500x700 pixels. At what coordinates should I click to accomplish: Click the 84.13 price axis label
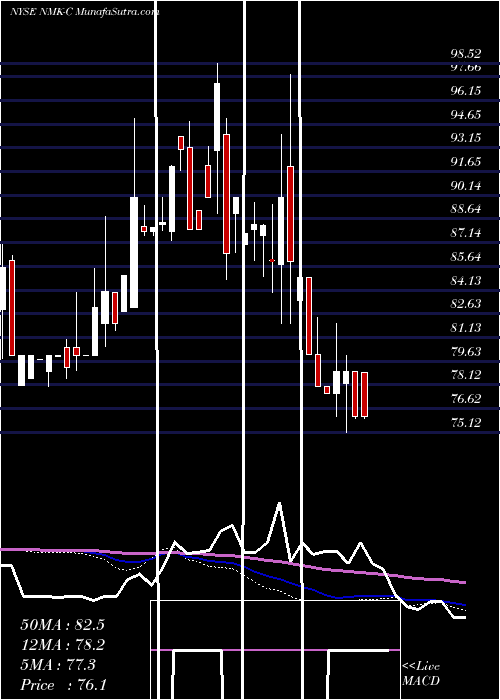pyautogui.click(x=466, y=280)
